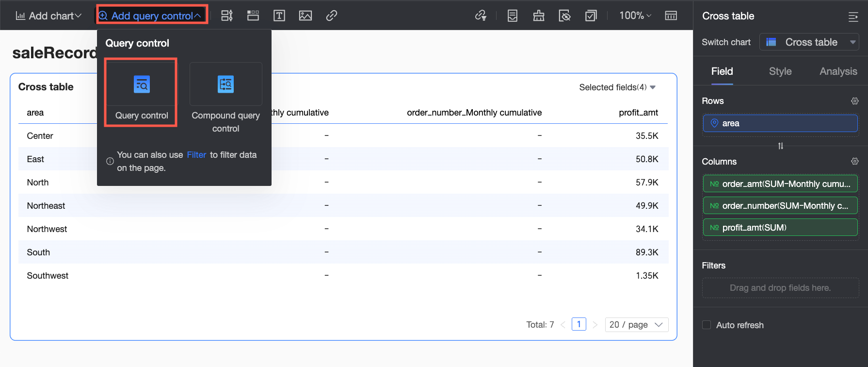Click the tab container icon in toolbar

[253, 16]
